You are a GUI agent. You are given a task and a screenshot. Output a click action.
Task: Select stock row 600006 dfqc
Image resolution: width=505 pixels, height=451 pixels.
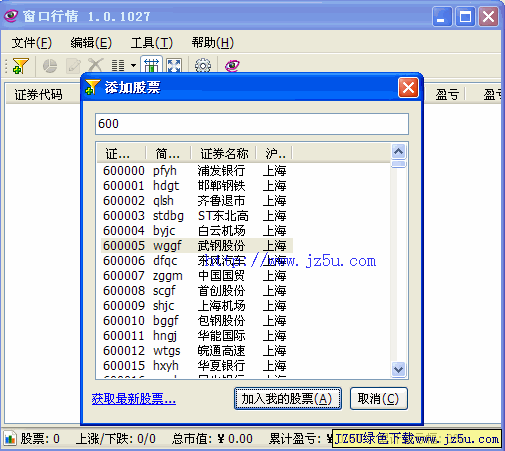coord(197,261)
